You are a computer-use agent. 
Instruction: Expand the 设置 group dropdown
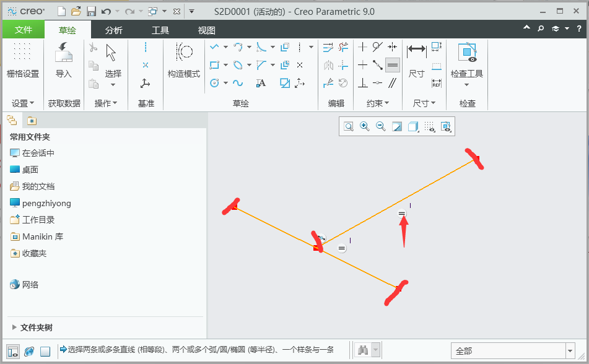[22, 103]
